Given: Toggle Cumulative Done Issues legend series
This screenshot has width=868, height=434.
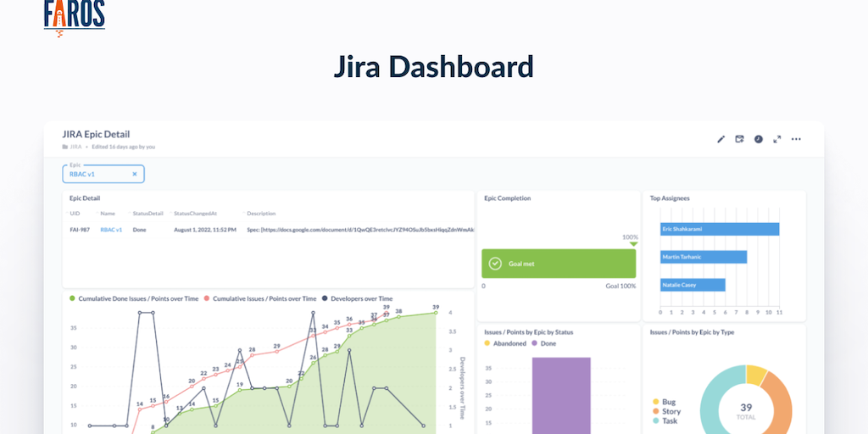Looking at the screenshot, I should click(x=133, y=298).
